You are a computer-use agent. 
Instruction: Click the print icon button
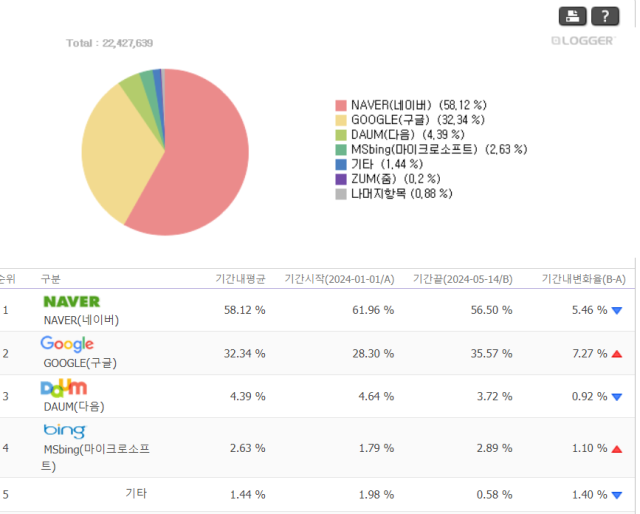pos(573,16)
